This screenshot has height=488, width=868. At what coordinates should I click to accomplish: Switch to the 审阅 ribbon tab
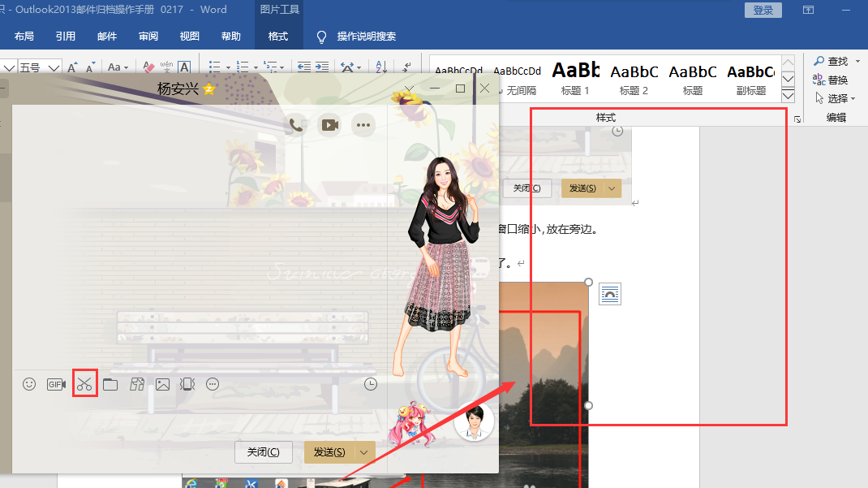[148, 36]
